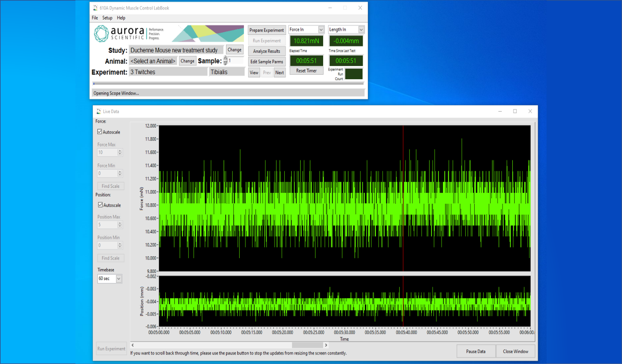The image size is (622, 364).
Task: Click the red cursor line in Force graph
Action: pos(403,198)
